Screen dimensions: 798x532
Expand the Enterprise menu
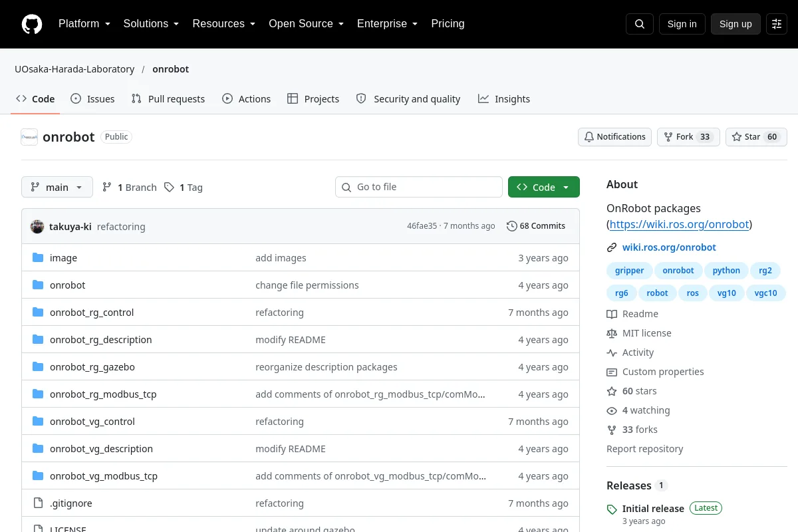(x=387, y=24)
